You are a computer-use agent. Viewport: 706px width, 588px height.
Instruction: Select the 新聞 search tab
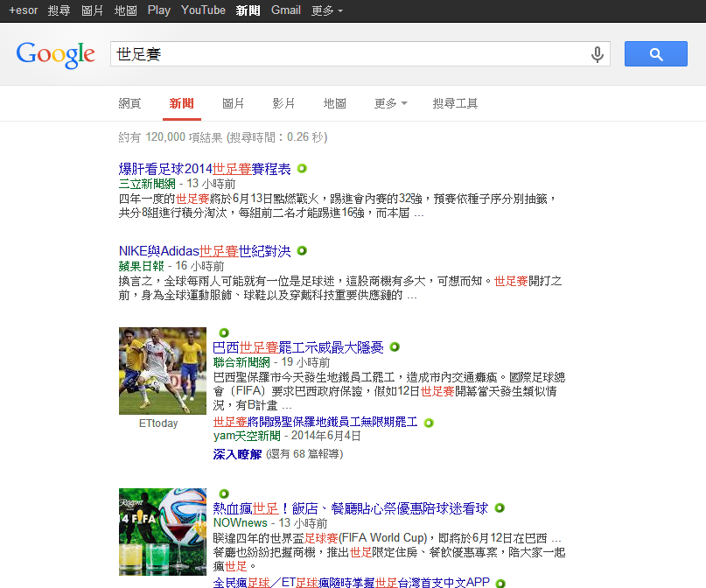pyautogui.click(x=181, y=103)
